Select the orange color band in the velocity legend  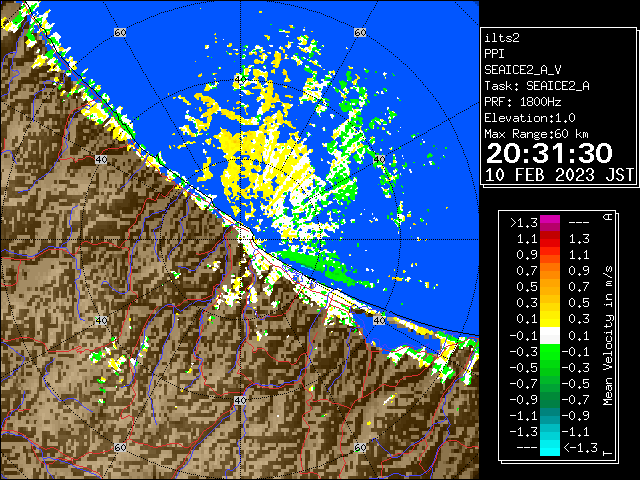550,271
